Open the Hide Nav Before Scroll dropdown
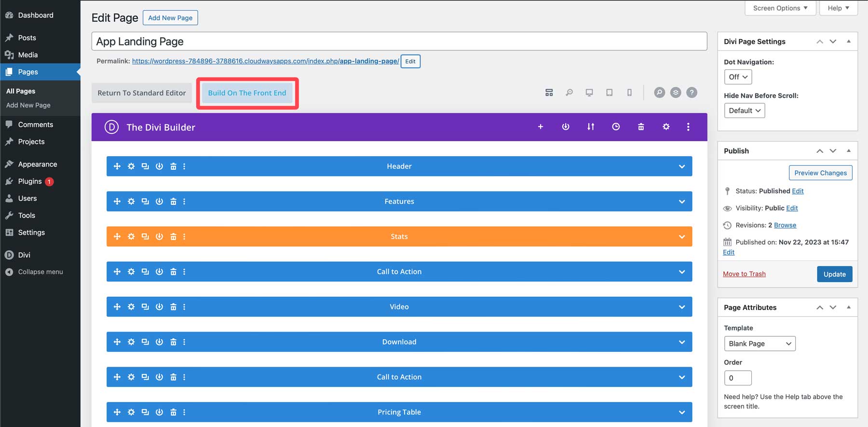The width and height of the screenshot is (868, 427). click(x=745, y=111)
